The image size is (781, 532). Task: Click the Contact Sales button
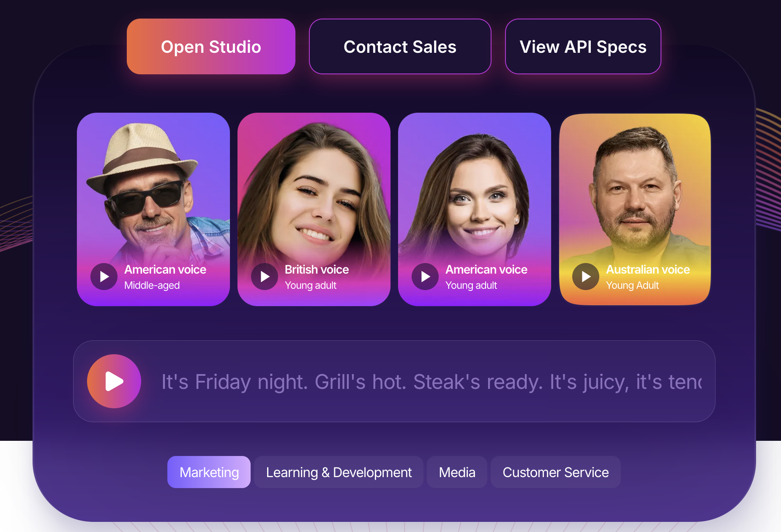pyautogui.click(x=400, y=46)
